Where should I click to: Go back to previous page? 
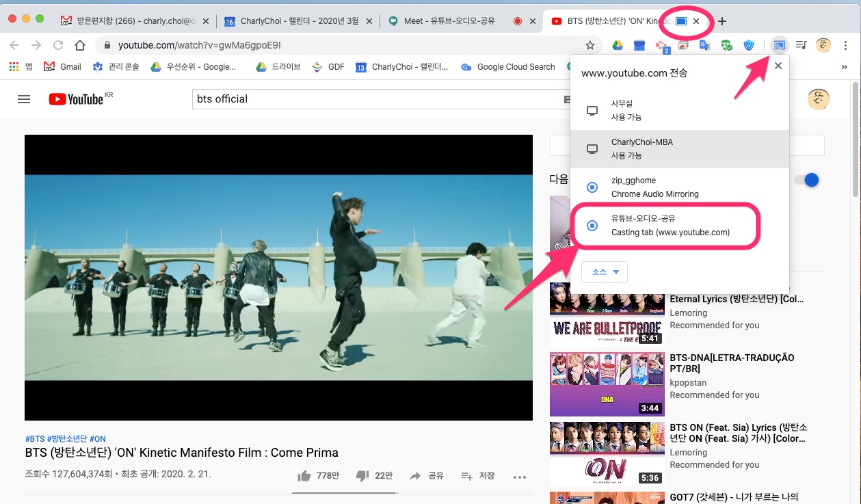click(14, 46)
